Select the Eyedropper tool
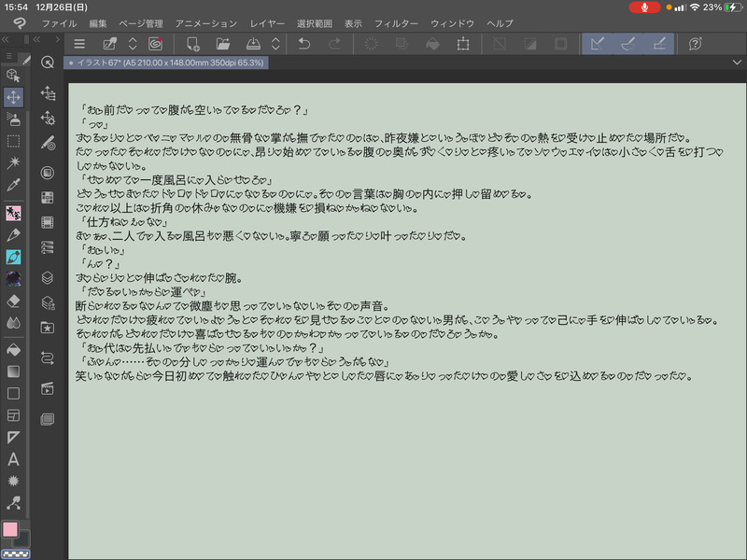 (13, 185)
